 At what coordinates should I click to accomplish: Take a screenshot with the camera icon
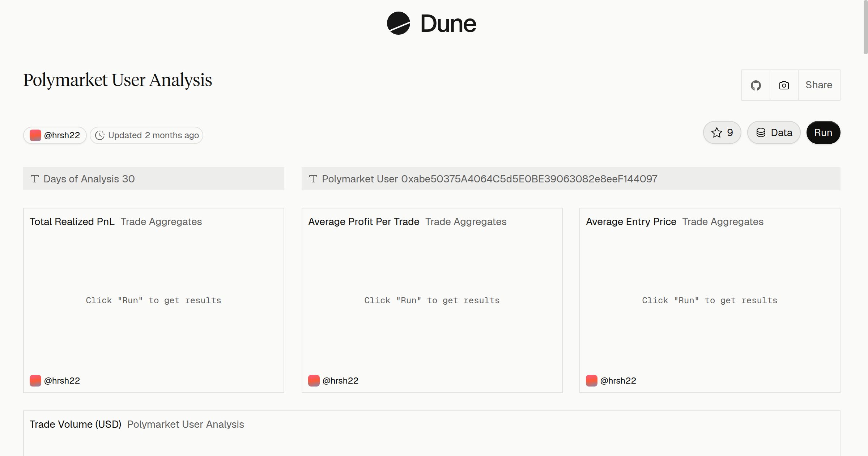784,85
